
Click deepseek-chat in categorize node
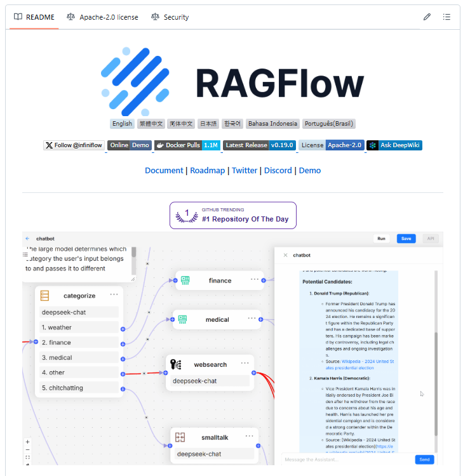click(x=79, y=312)
